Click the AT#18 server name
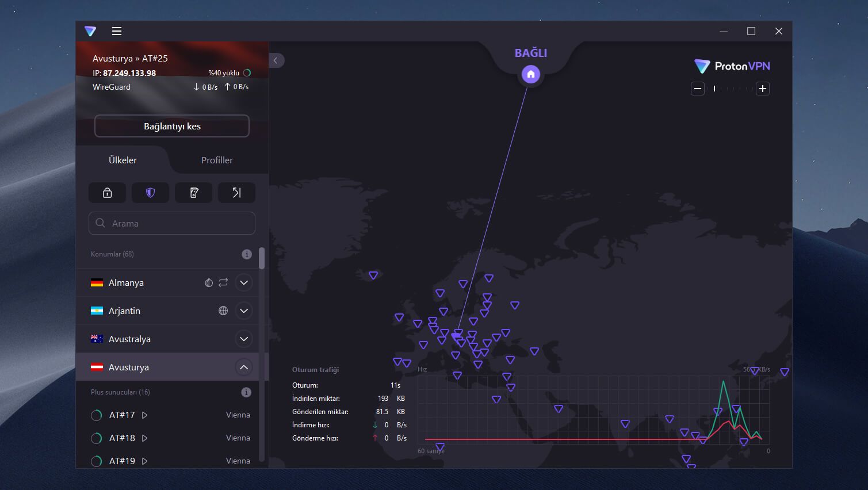 [x=122, y=438]
